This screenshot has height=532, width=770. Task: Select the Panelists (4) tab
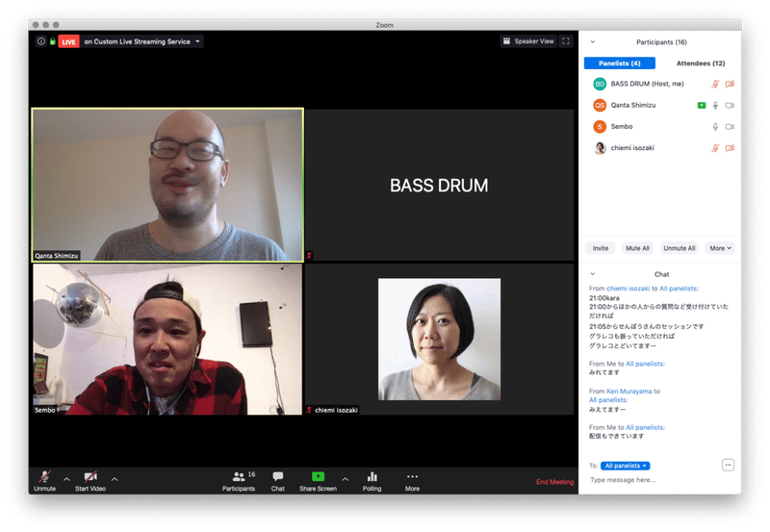click(619, 63)
